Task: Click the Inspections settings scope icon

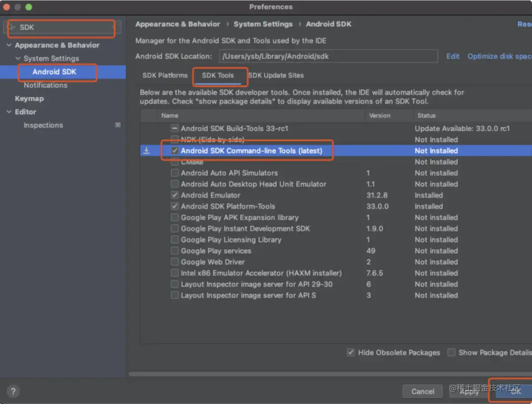Action: 118,125
